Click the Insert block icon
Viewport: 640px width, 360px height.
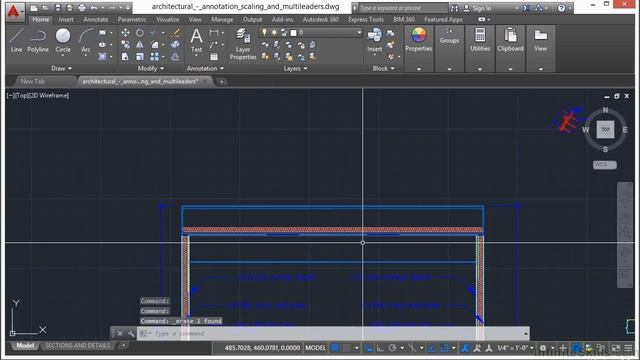click(375, 40)
